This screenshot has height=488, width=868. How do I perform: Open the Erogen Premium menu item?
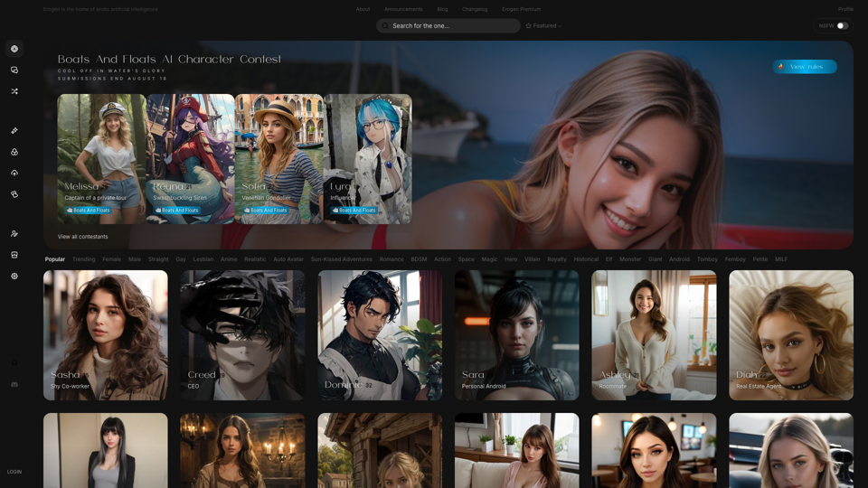(522, 9)
